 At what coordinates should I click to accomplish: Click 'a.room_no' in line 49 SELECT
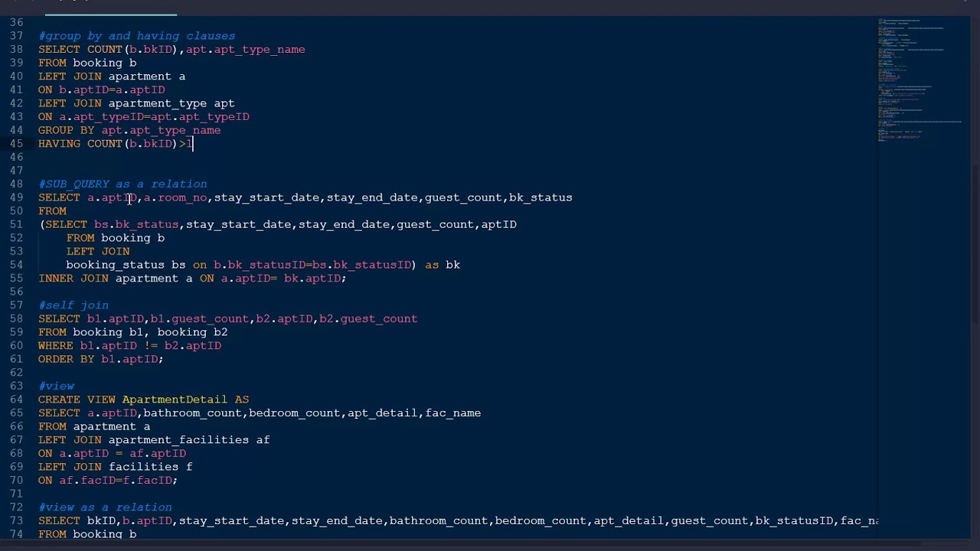tap(175, 197)
